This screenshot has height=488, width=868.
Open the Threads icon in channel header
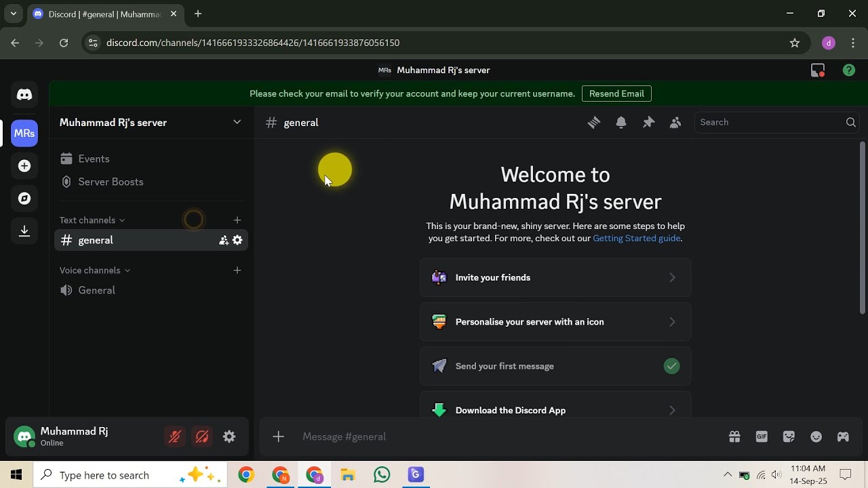[594, 123]
